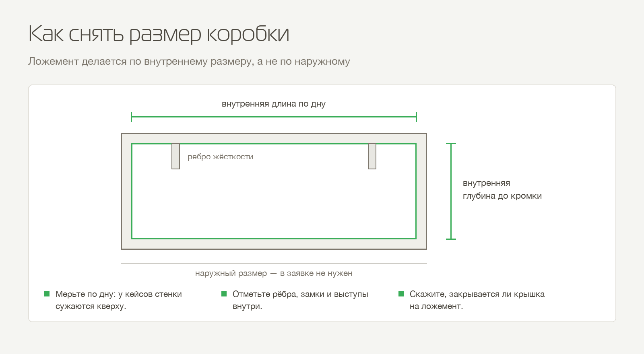Click the "ребро жёсткости" label
The height and width of the screenshot is (354, 644).
(220, 156)
